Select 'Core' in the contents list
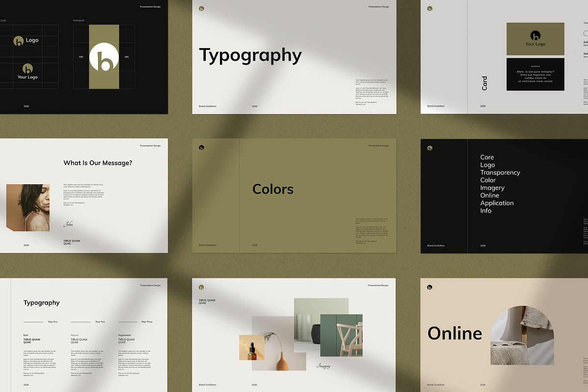This screenshot has height=392, width=588. [487, 157]
